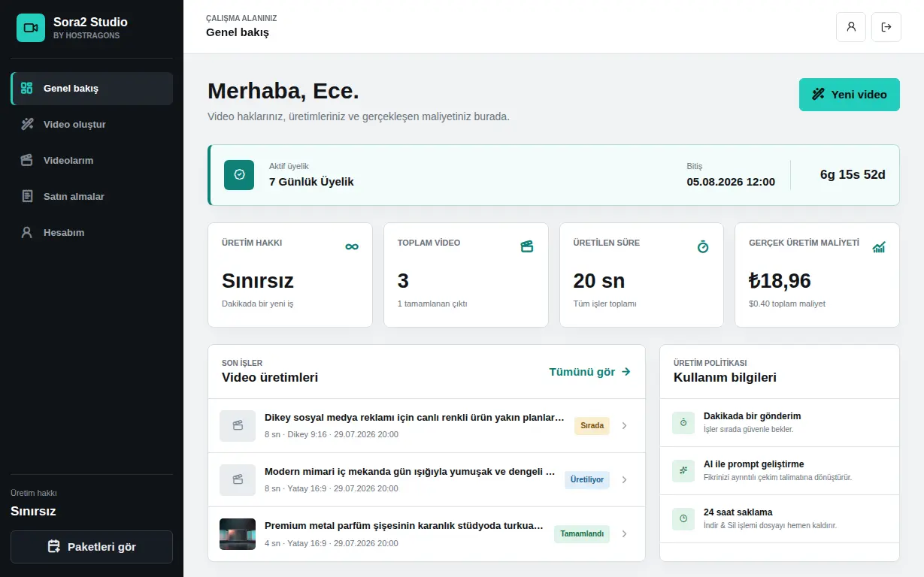Open the user profile icon in header
Image resolution: width=924 pixels, height=577 pixels.
(851, 27)
